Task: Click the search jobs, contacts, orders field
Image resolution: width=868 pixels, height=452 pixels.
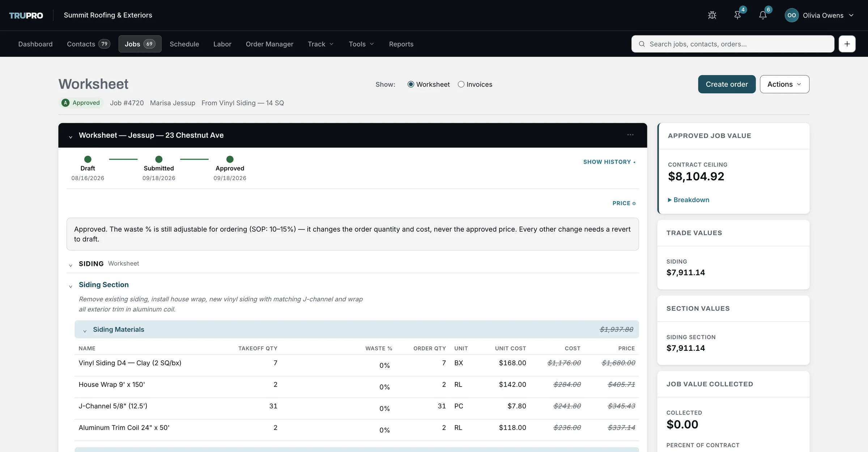Action: click(x=733, y=44)
